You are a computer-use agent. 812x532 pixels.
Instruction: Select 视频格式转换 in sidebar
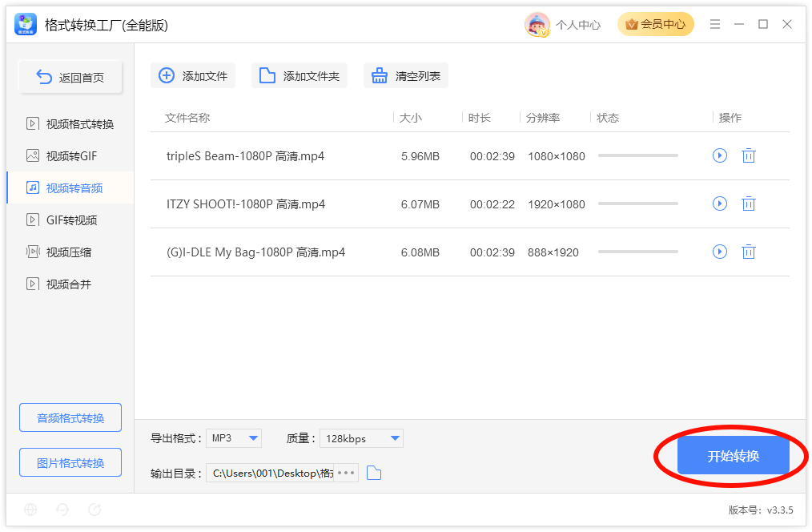[x=70, y=124]
